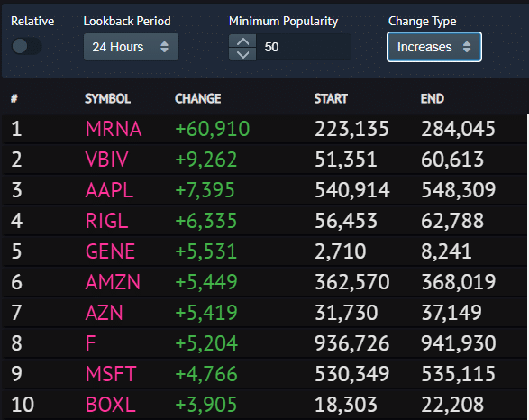Image resolution: width=529 pixels, height=420 pixels.
Task: Decrease Minimum Popularity with down arrow
Action: (242, 54)
